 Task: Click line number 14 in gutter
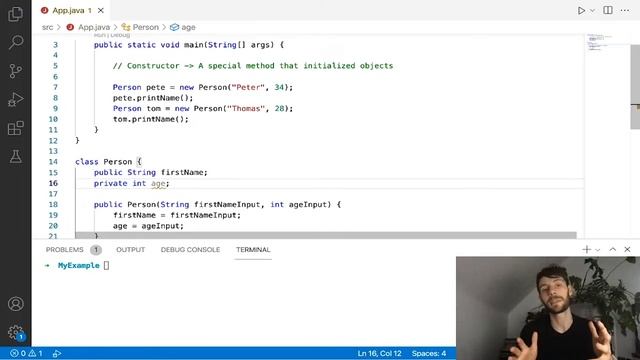point(53,162)
